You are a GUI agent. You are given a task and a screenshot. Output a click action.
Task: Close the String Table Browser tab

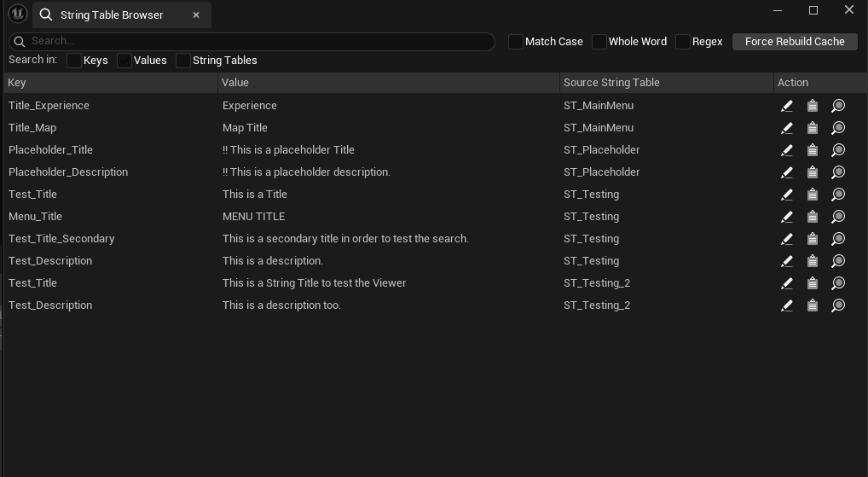(x=196, y=15)
